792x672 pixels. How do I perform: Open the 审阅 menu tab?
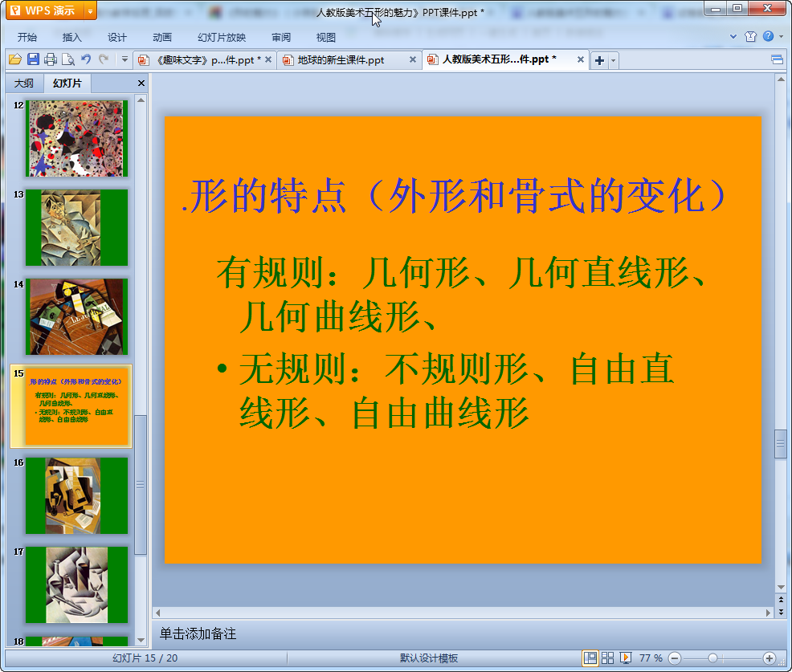click(281, 38)
